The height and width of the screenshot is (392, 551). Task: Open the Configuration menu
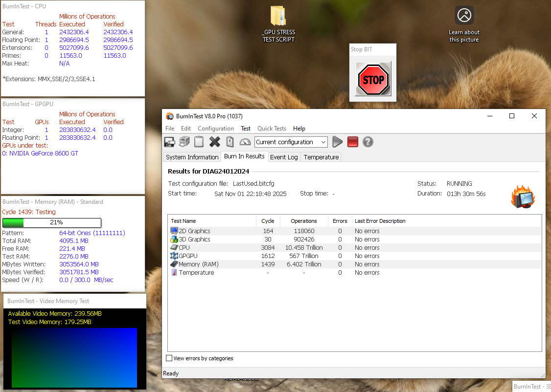[x=216, y=129]
